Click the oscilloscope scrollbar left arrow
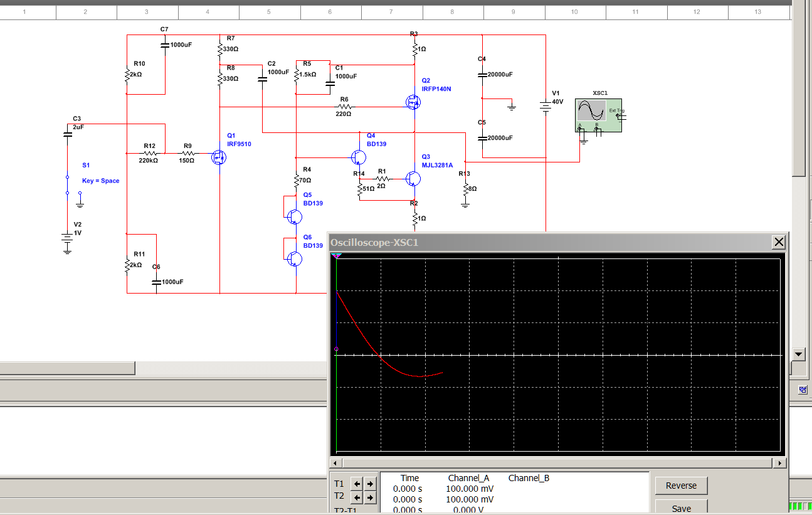Viewport: 812px width, 515px height. (334, 464)
